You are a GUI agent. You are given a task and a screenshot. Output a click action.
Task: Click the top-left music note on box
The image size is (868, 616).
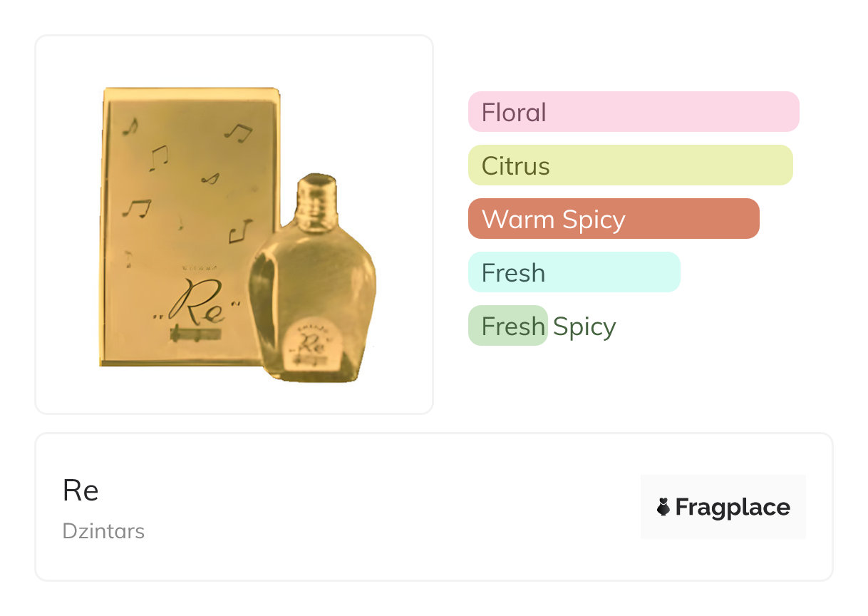[130, 127]
